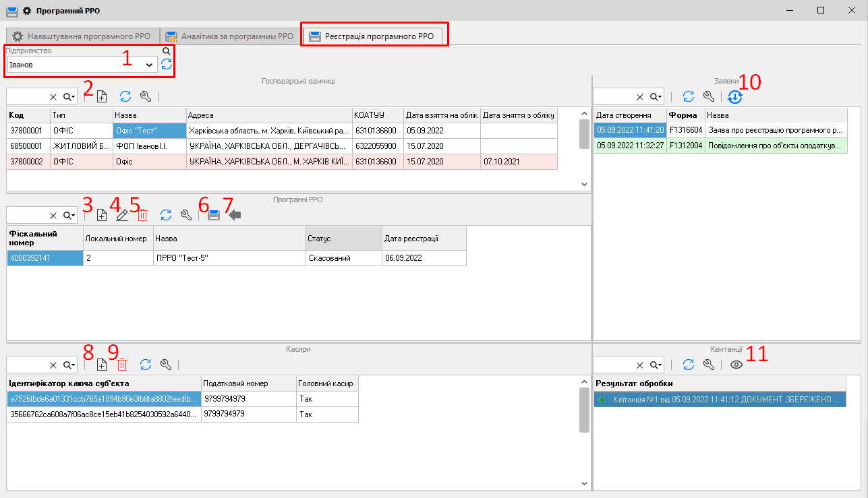Select the ФОП Іванов І.І. row
The image size is (868, 498).
click(148, 146)
